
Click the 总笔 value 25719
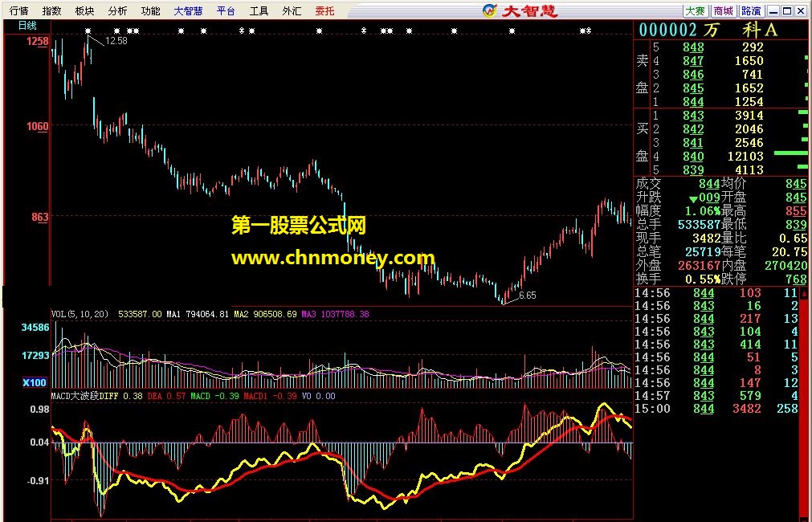click(703, 251)
